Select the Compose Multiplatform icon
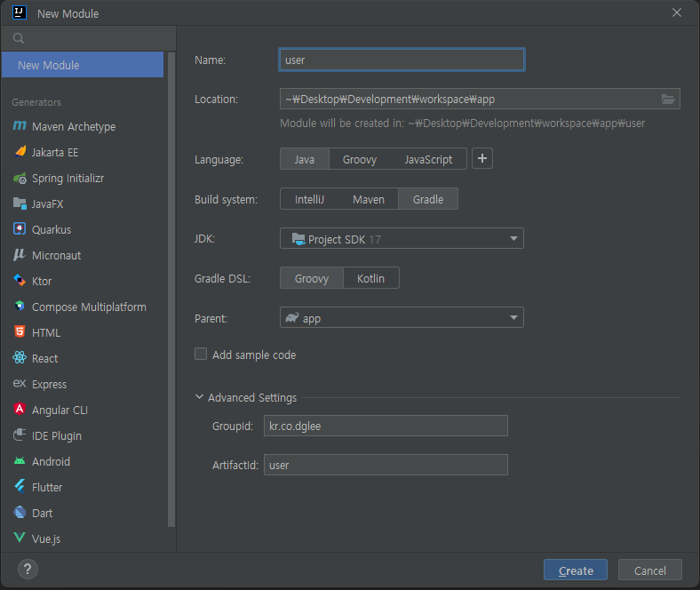 point(20,306)
